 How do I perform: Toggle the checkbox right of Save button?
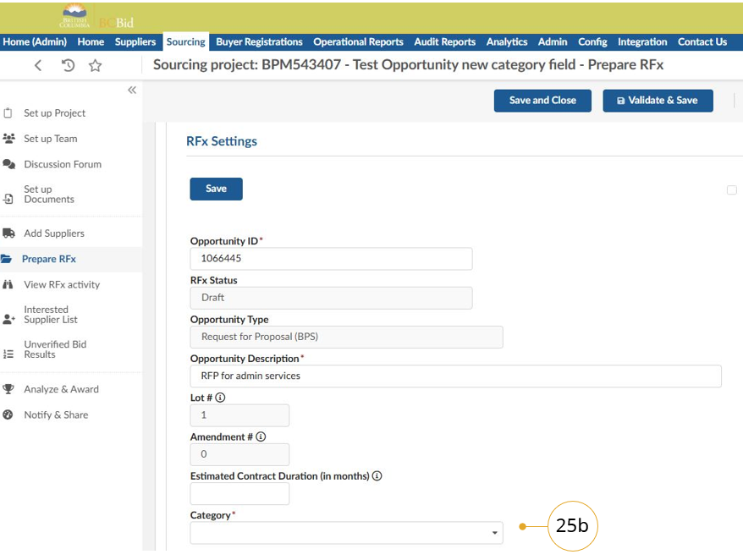click(x=732, y=190)
